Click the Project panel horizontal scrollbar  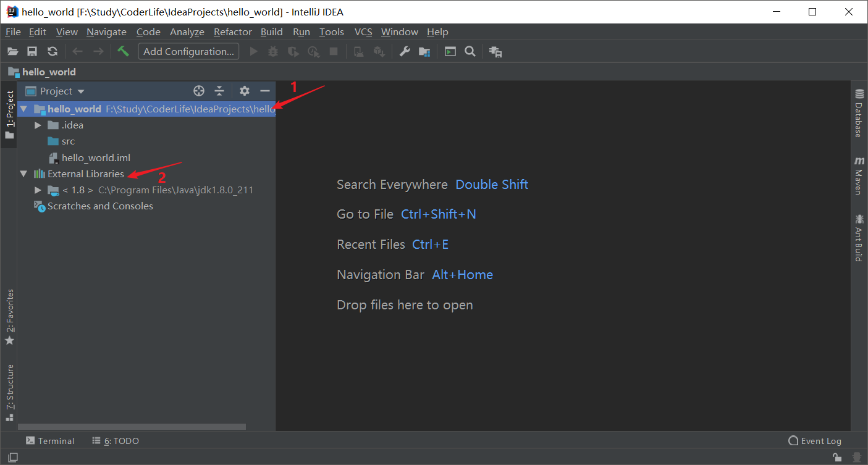(x=132, y=427)
